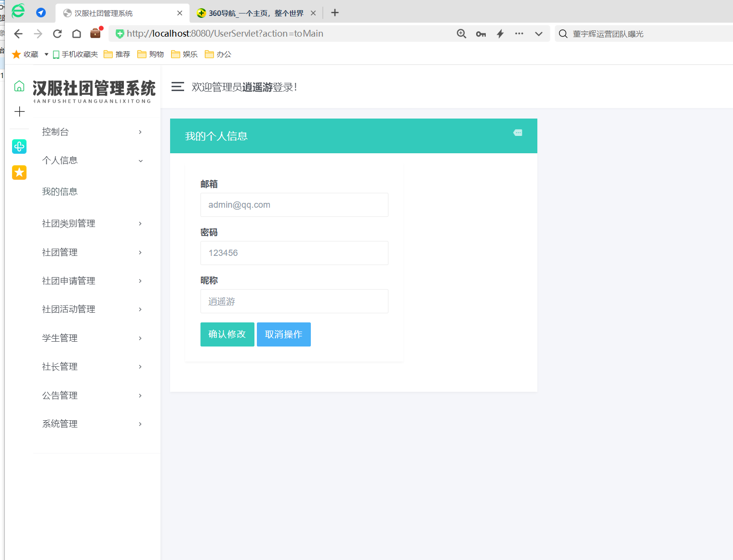Click chevron next to 系统管理
Viewport: 733px width, 560px height.
click(140, 424)
